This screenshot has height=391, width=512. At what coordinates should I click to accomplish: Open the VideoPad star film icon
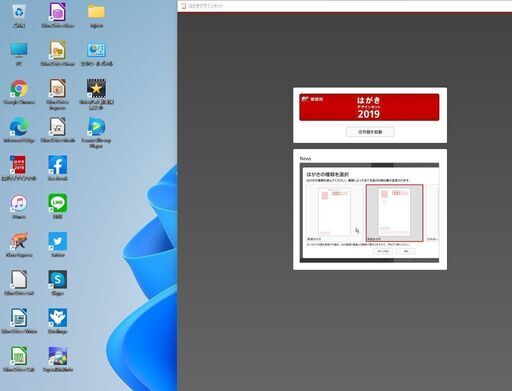[x=96, y=89]
